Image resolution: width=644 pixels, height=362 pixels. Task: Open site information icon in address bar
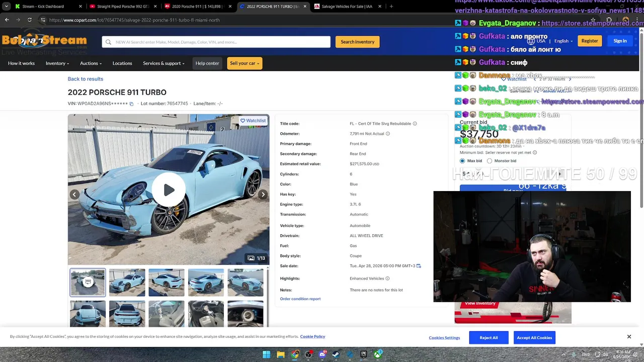43,20
